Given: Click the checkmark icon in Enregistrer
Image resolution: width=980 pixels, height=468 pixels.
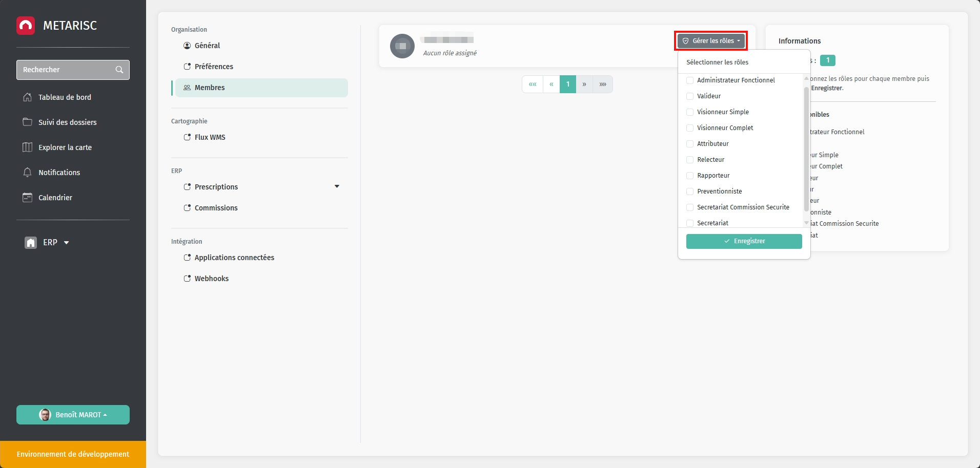Looking at the screenshot, I should [727, 241].
